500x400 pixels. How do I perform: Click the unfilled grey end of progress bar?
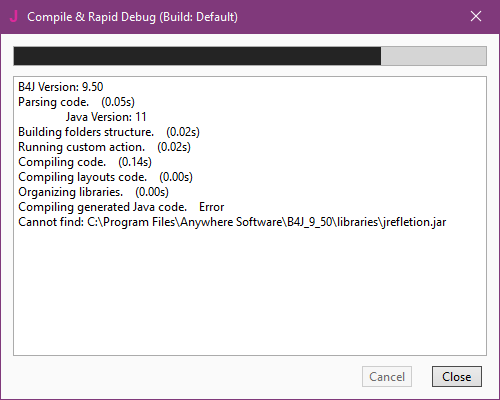coord(433,56)
